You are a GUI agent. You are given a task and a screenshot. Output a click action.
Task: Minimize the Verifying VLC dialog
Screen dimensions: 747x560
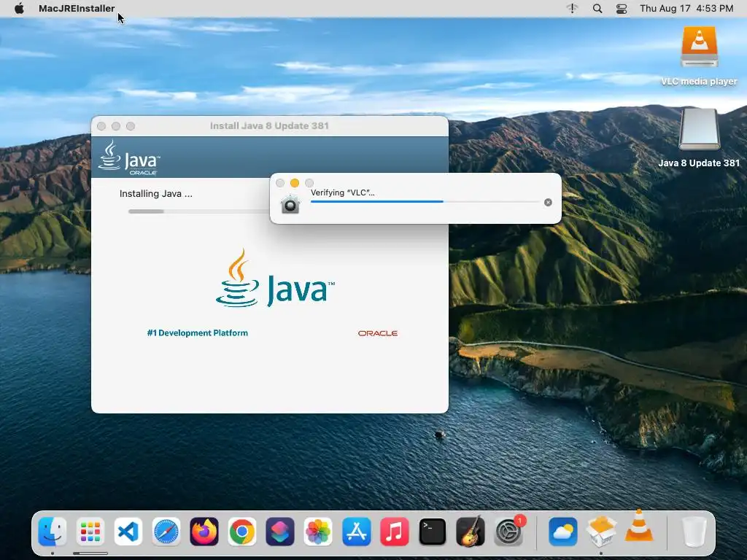295,183
